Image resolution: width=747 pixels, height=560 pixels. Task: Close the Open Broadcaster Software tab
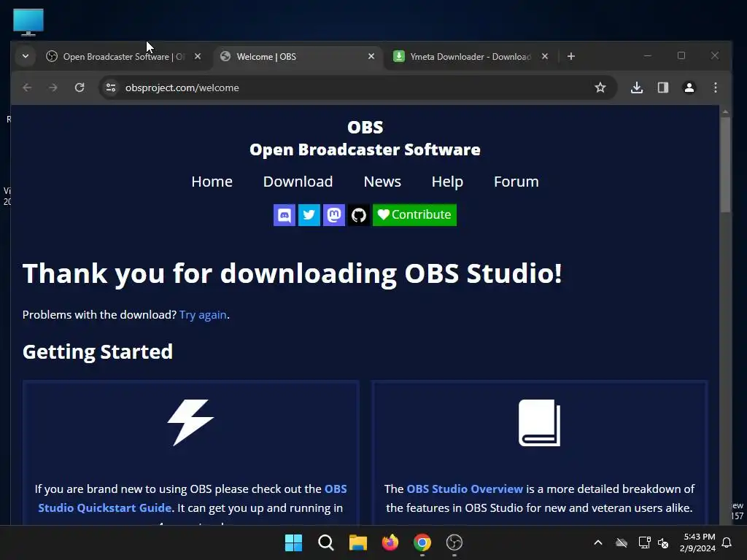198,56
